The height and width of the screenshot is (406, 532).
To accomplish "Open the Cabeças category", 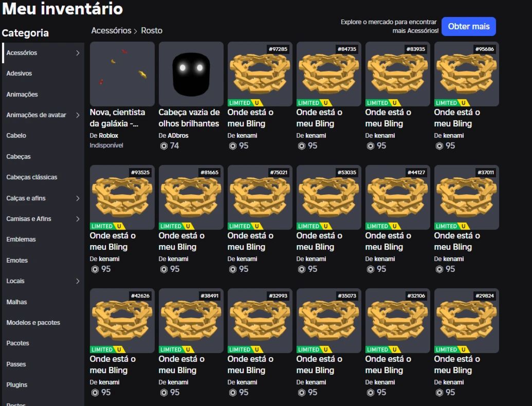I will [19, 157].
